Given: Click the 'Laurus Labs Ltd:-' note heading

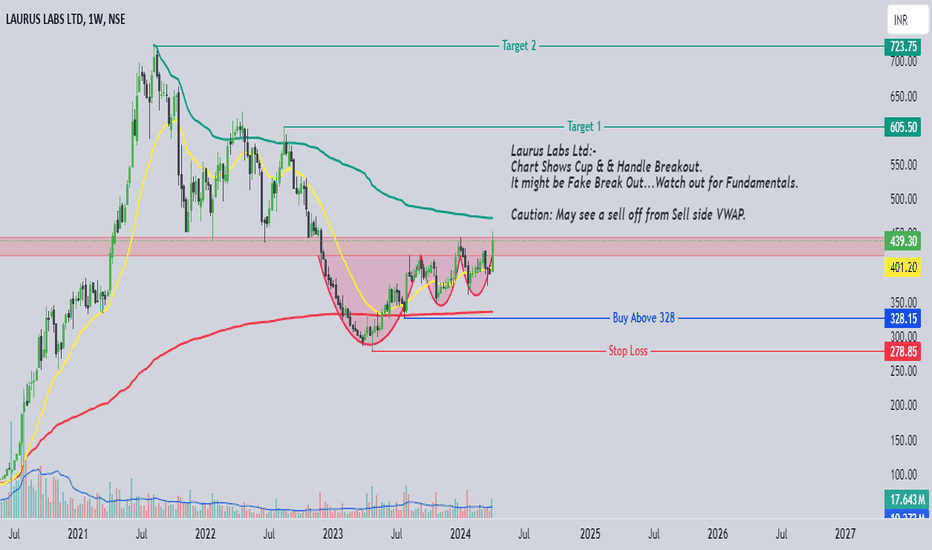Looking at the screenshot, I should pos(553,150).
